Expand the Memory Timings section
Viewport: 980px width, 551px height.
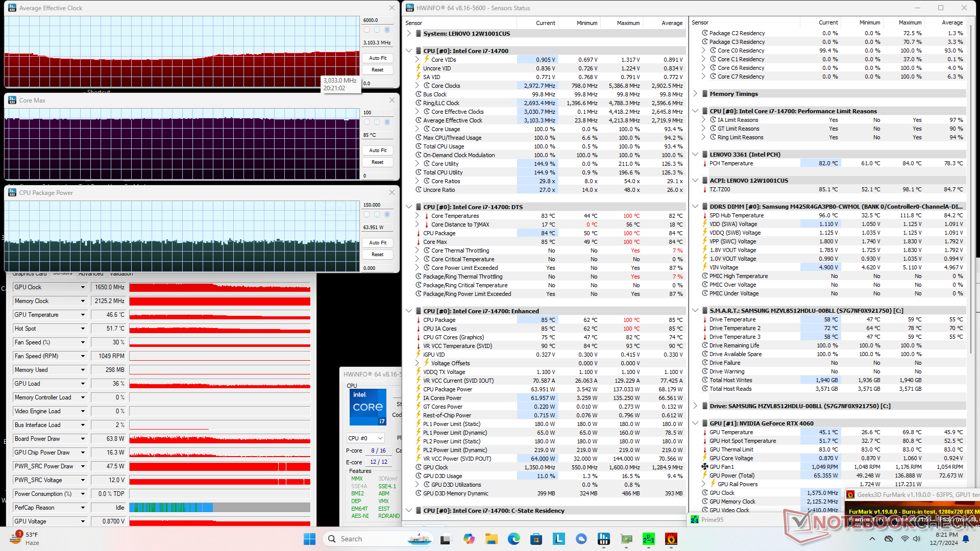coord(695,94)
